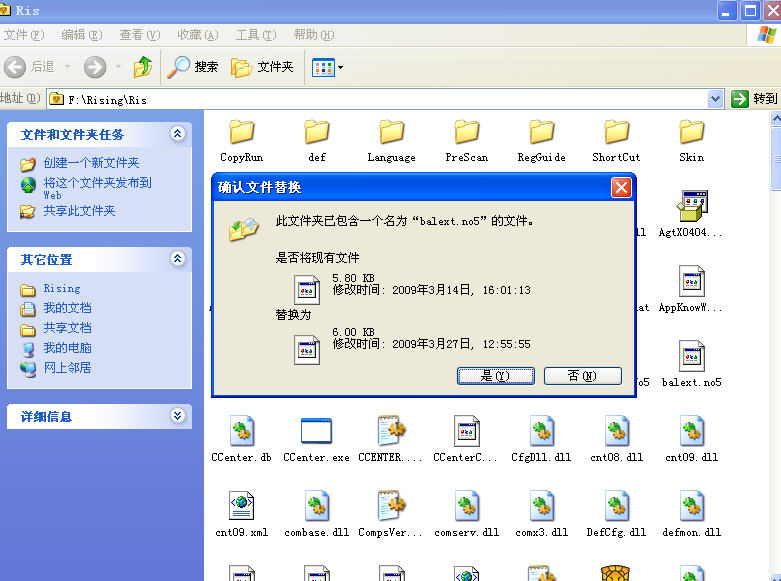This screenshot has height=581, width=781.
Task: Decline replacement with 否(N) button
Action: pos(583,376)
